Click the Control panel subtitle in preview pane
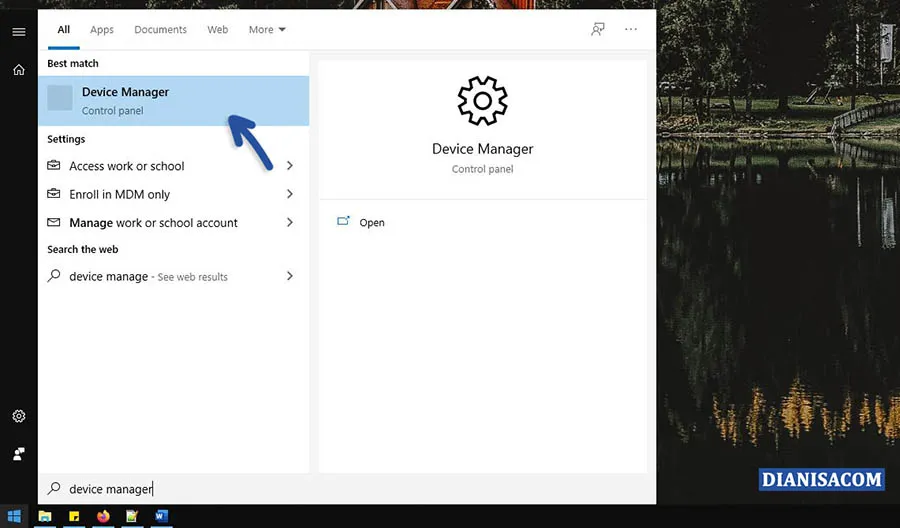Screen dimensions: 900x528 point(483,169)
